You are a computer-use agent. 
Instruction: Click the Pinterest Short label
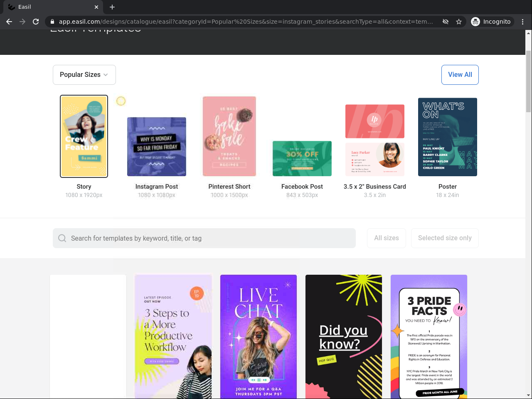[x=229, y=187]
